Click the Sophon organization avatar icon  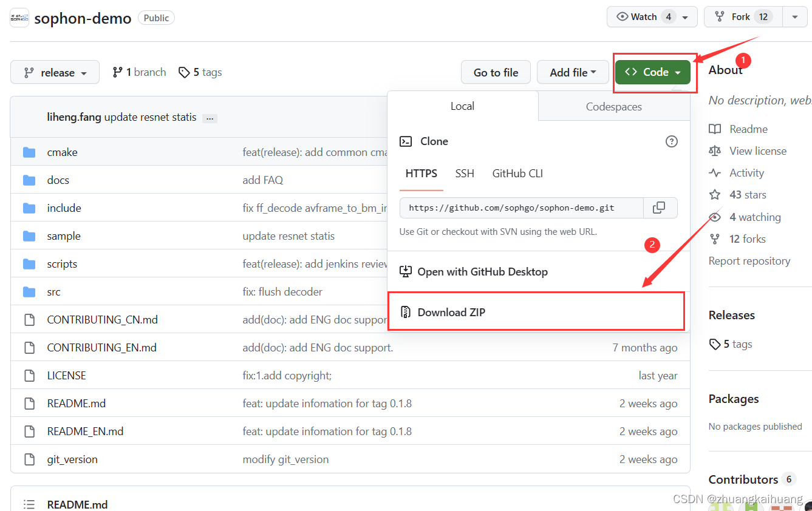[x=19, y=18]
